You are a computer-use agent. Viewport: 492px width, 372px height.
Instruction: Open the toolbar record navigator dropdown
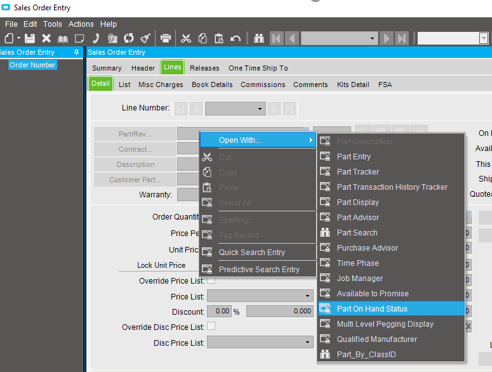pos(372,38)
